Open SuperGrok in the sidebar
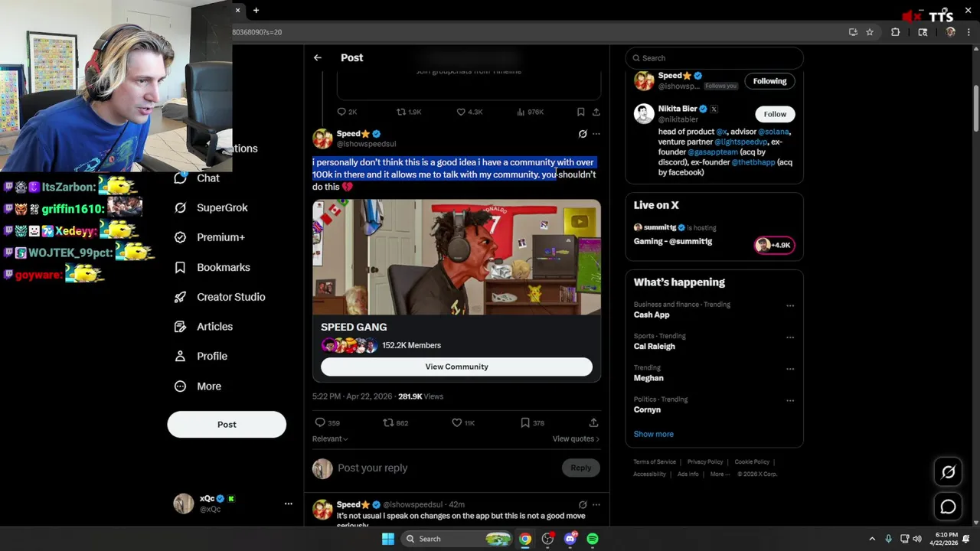The image size is (980, 551). (211, 207)
